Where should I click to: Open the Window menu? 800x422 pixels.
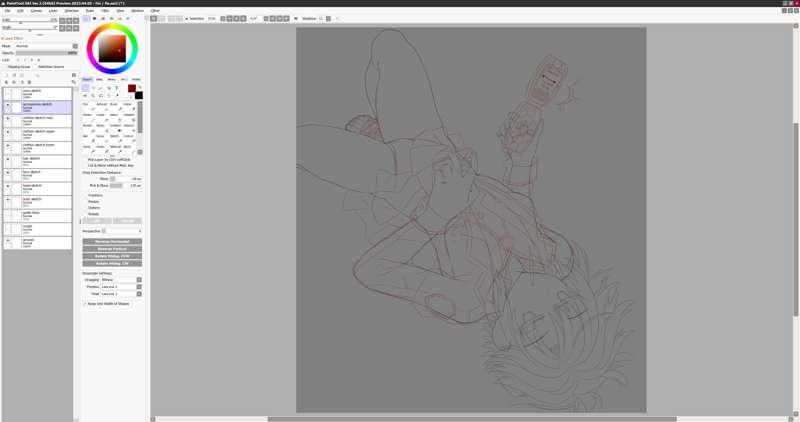pos(138,10)
